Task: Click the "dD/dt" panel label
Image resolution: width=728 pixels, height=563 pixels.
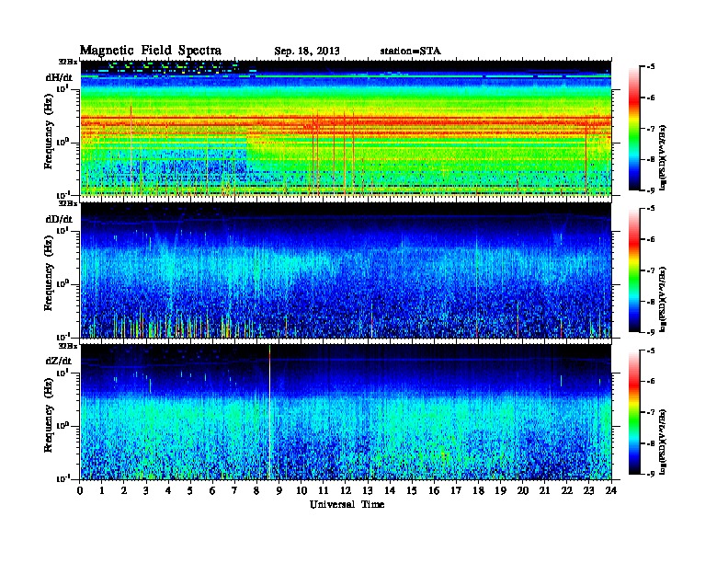Action: (x=59, y=219)
